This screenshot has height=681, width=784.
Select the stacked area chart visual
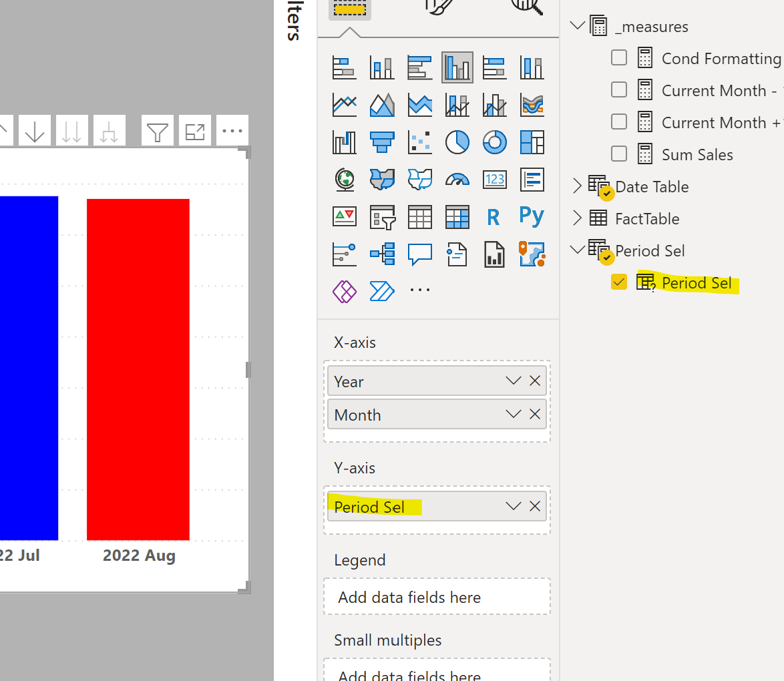pyautogui.click(x=419, y=105)
